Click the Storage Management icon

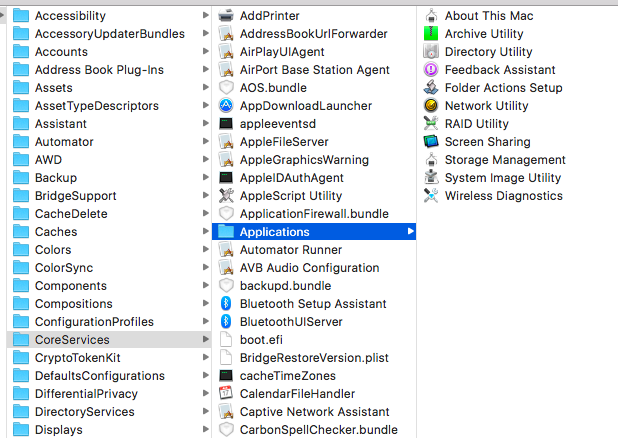pyautogui.click(x=431, y=160)
